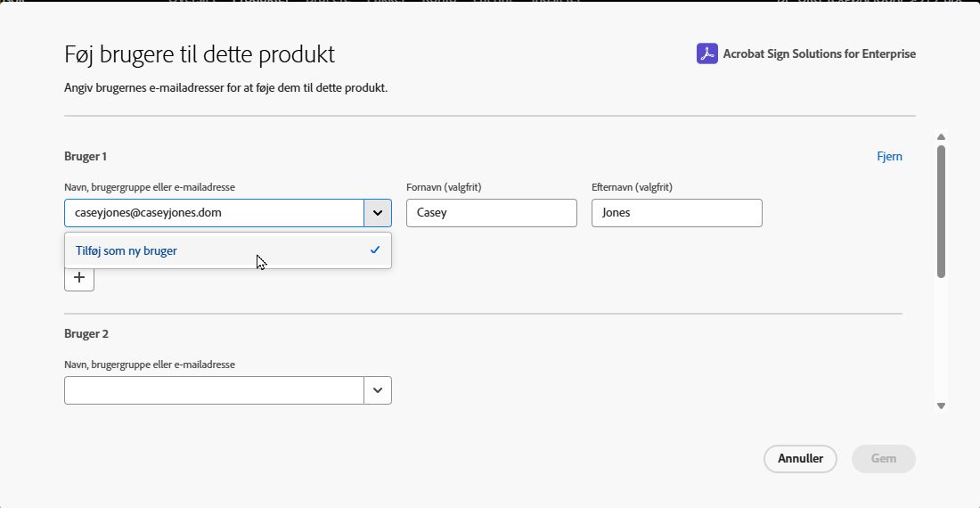Click the vertical scrollbar thumb
Viewport: 980px width, 508px height.
[941, 210]
